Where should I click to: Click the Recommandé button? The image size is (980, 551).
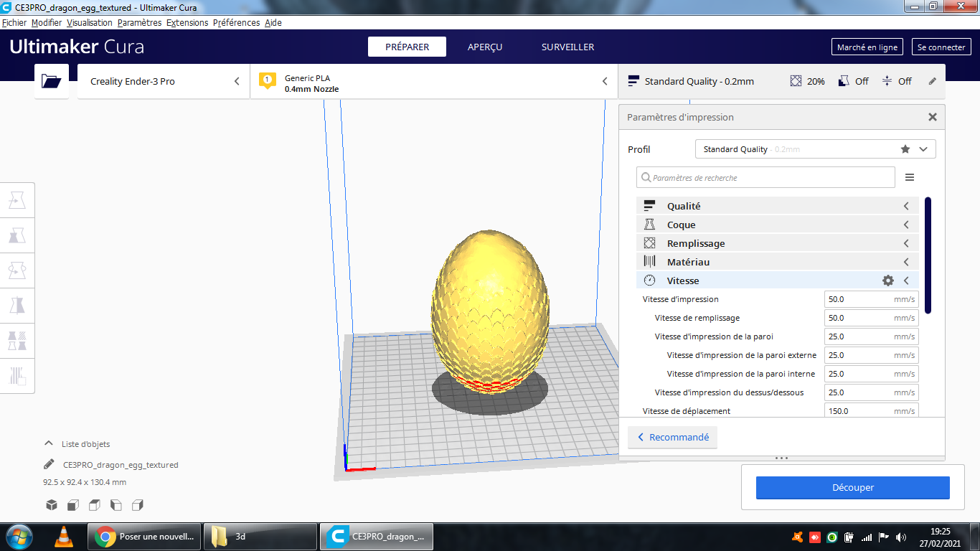[672, 437]
